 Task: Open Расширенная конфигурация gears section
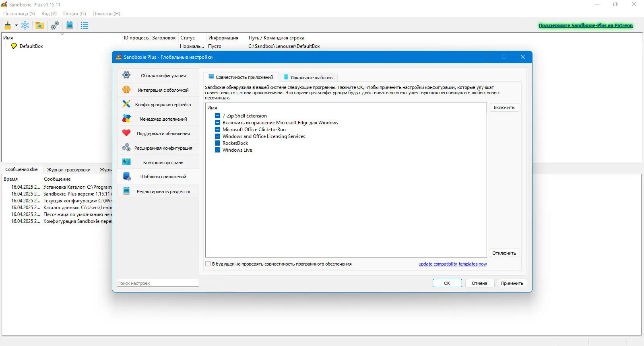click(158, 148)
